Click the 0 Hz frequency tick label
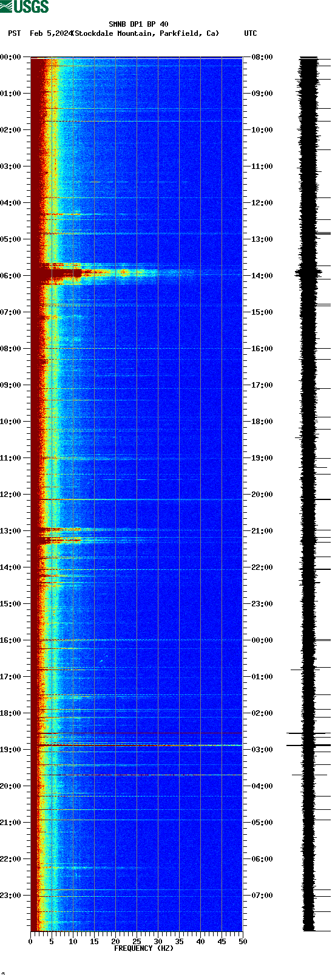Viewport: 335px width, 980px height. click(x=30, y=942)
